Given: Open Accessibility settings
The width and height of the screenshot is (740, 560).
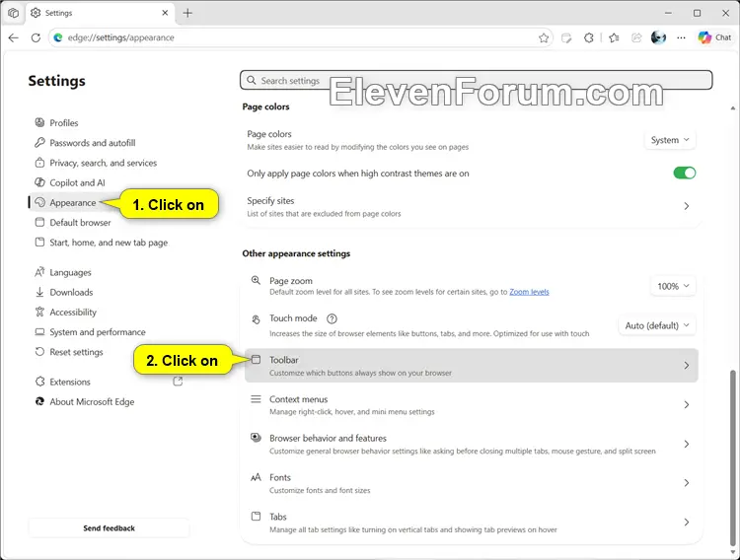Looking at the screenshot, I should pos(73,312).
